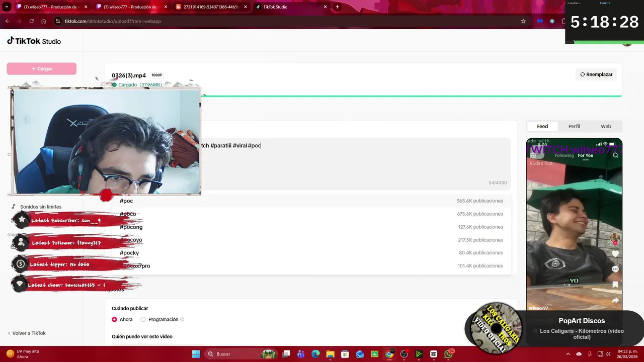Choose the #poc hashtag suggestion
This screenshot has width=644, height=362.
[311, 201]
